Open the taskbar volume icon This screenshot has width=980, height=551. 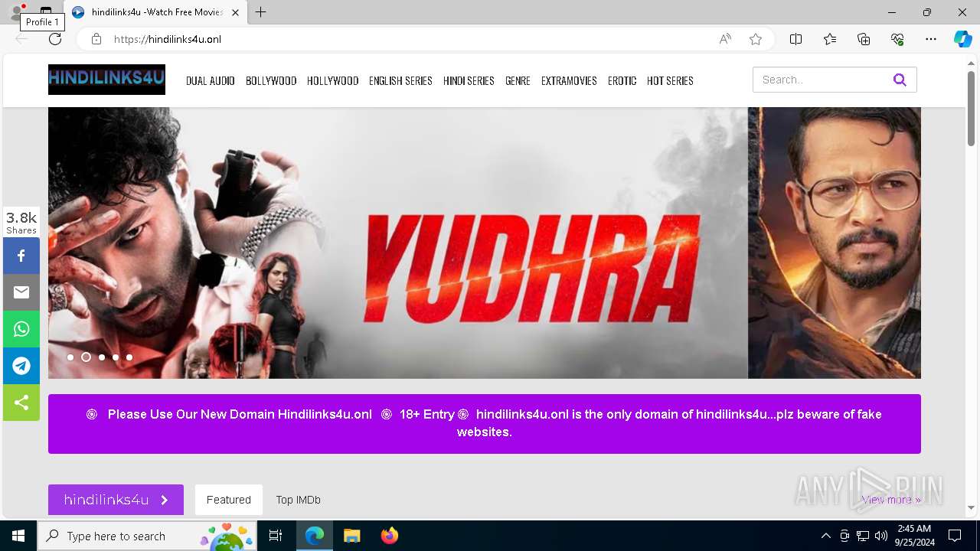[x=881, y=536]
